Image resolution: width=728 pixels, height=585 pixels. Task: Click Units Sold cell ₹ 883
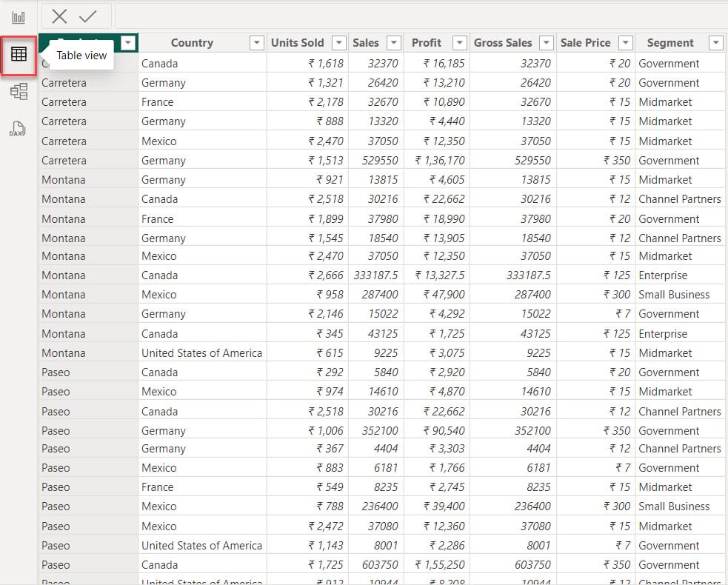pos(330,467)
